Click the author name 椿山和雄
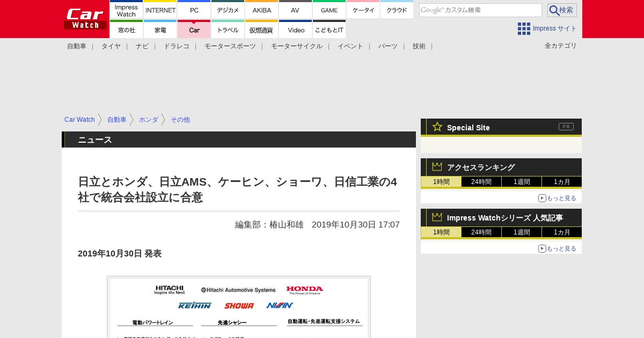Screen dimensions: 644x338 [x=287, y=225]
